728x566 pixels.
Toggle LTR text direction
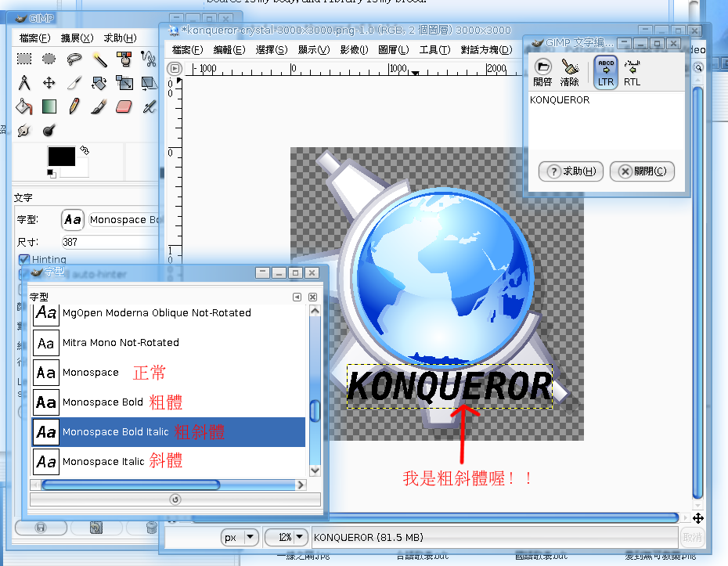point(606,73)
